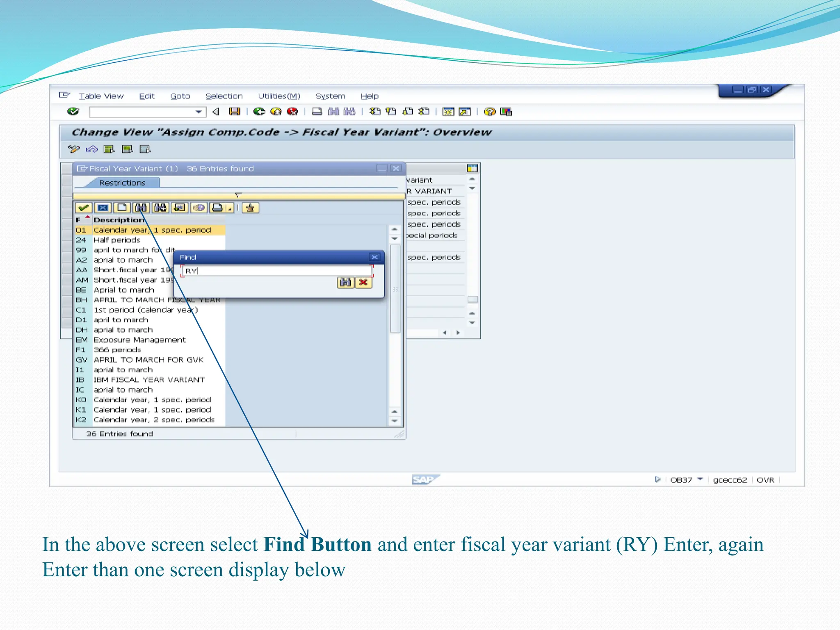Click the First Page icon

[x=375, y=112]
